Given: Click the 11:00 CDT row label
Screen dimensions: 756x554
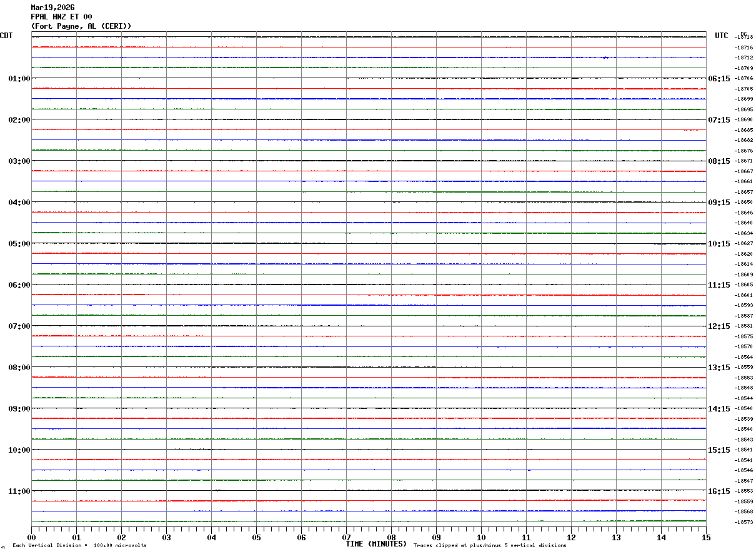Looking at the screenshot, I should coord(19,491).
